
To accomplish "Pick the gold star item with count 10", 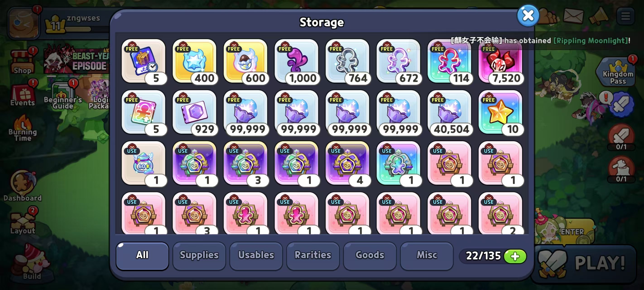I will pos(500,112).
